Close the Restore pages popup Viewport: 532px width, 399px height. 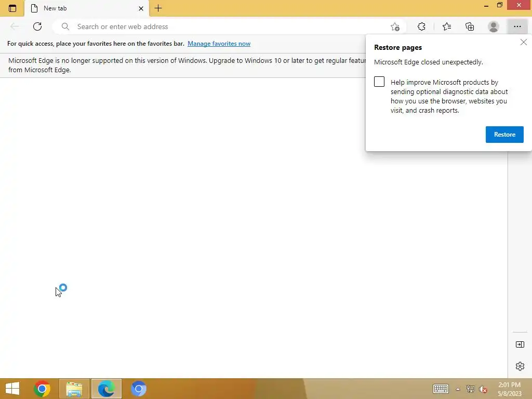tap(524, 42)
